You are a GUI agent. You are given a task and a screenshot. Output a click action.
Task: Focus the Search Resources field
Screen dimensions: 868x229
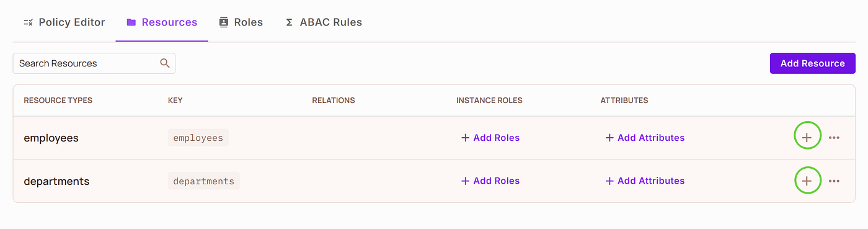(x=94, y=63)
